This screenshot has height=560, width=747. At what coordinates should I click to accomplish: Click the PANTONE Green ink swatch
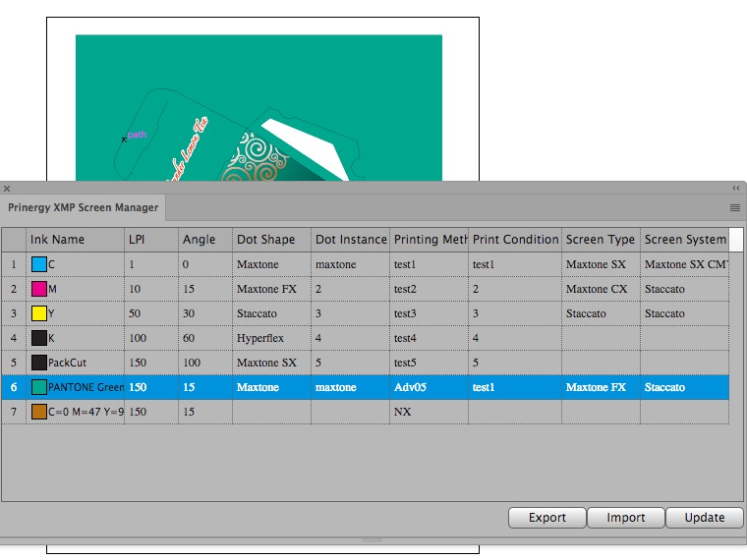pos(39,387)
